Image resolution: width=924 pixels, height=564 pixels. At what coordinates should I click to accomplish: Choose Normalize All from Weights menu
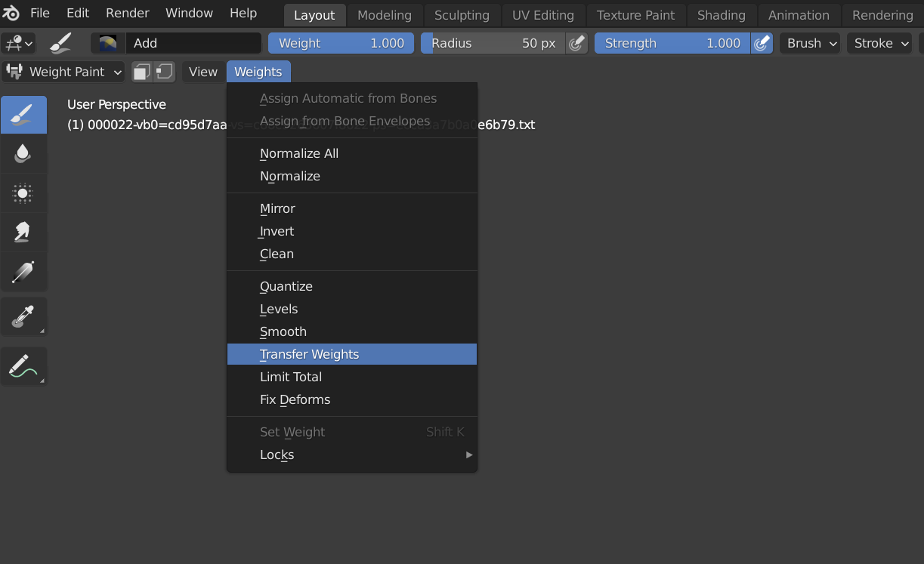click(x=352, y=153)
